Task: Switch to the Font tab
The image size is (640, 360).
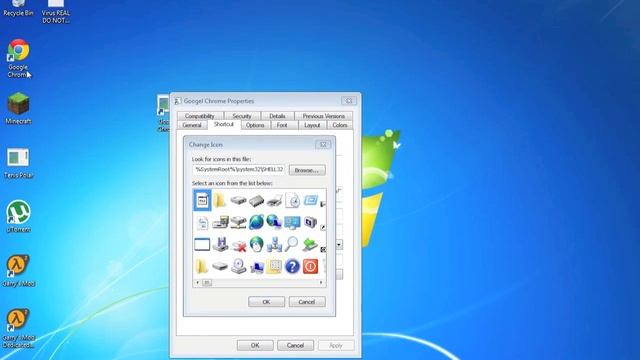Action: [x=282, y=125]
